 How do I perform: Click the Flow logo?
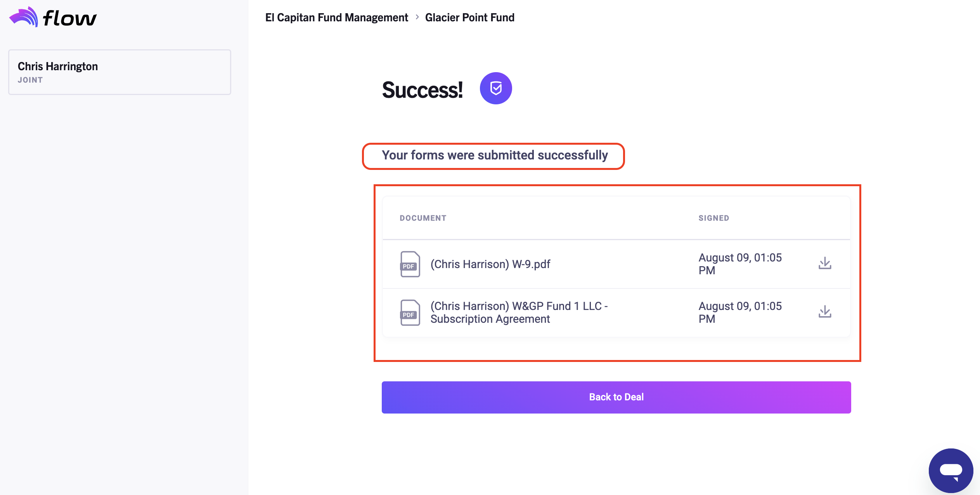[53, 17]
